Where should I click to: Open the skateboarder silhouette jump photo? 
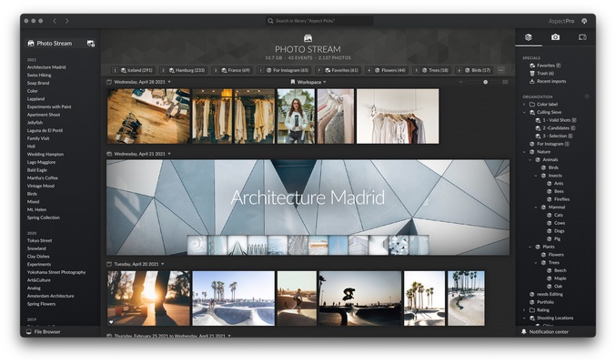tap(359, 298)
